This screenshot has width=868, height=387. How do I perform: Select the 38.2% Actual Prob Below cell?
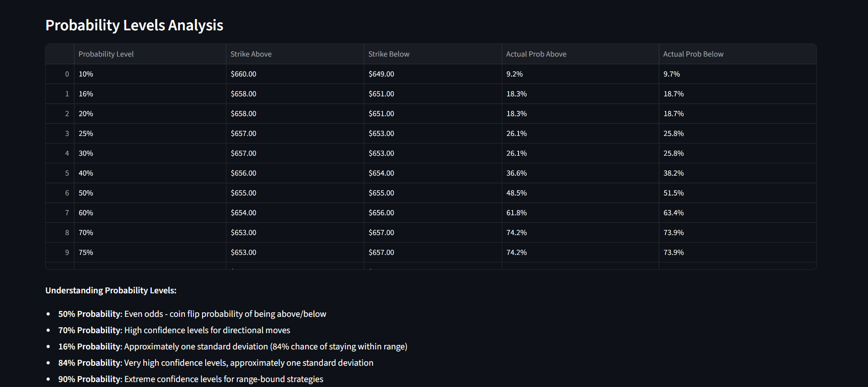point(674,173)
